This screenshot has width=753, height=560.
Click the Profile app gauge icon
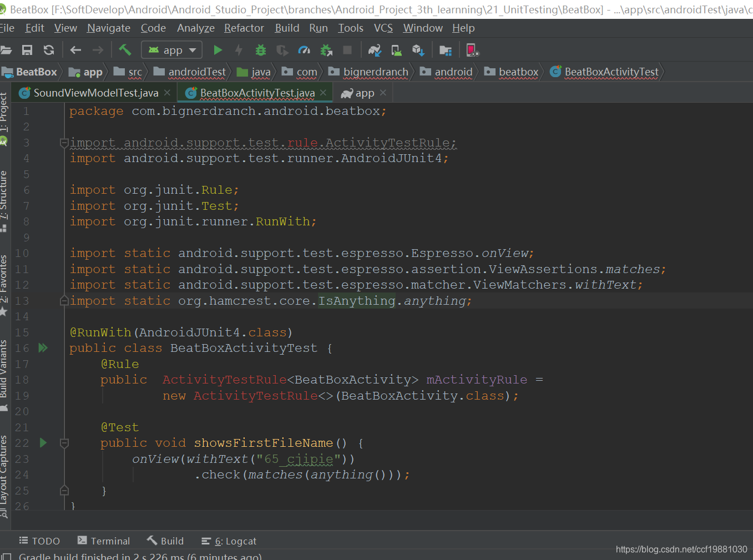(x=304, y=51)
